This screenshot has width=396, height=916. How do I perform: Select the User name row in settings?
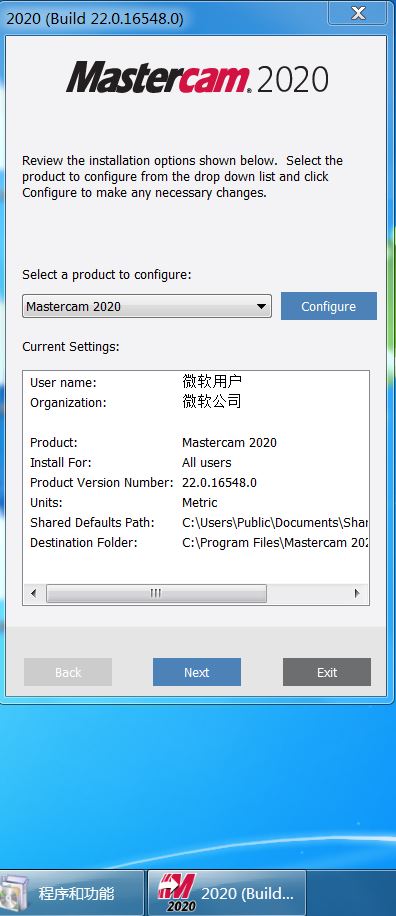click(x=196, y=383)
